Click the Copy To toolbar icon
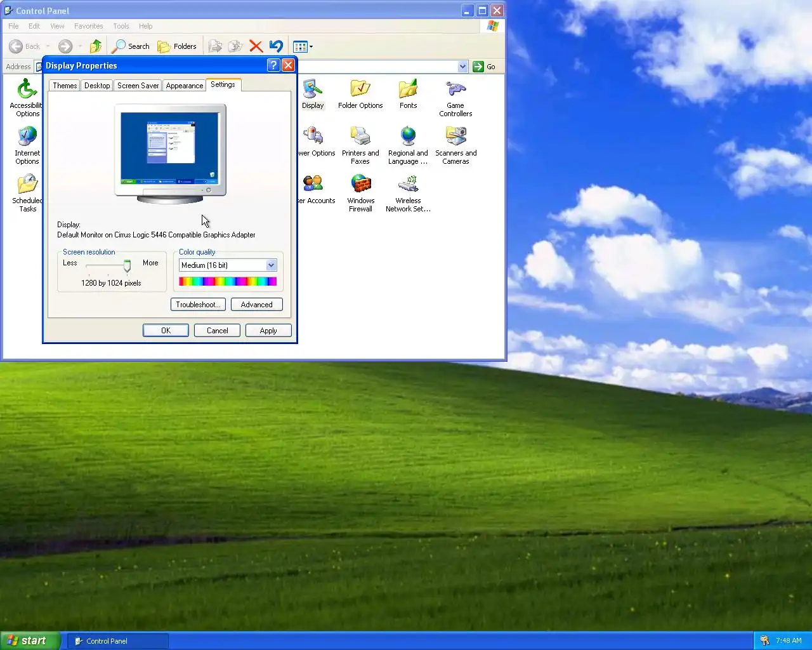The height and width of the screenshot is (650, 812). pyautogui.click(x=235, y=46)
